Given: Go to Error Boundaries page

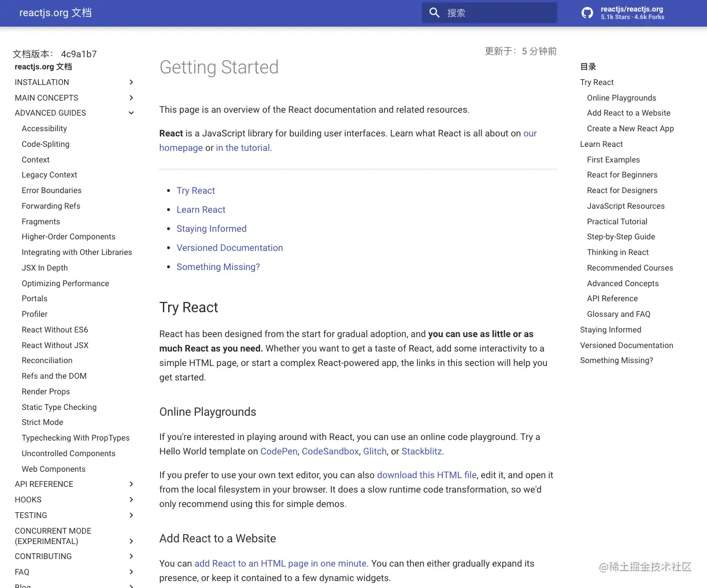Looking at the screenshot, I should tap(51, 190).
